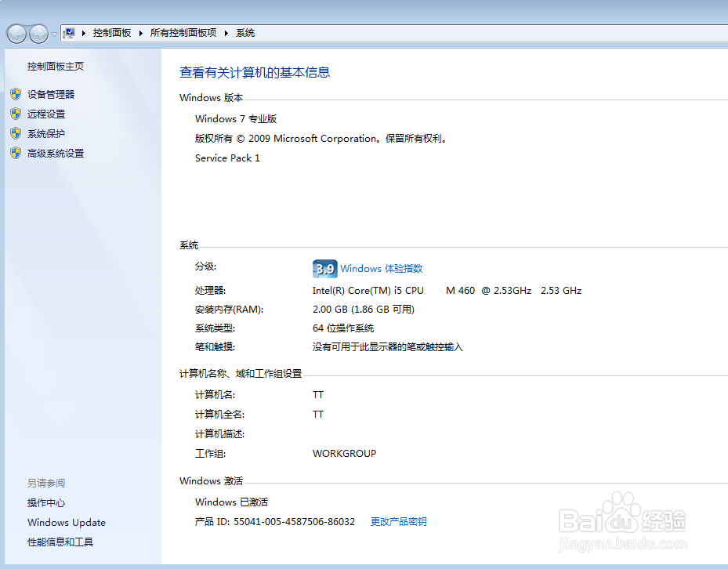Open 设备管理器 via its shield icon
The width and height of the screenshot is (728, 569).
point(16,94)
